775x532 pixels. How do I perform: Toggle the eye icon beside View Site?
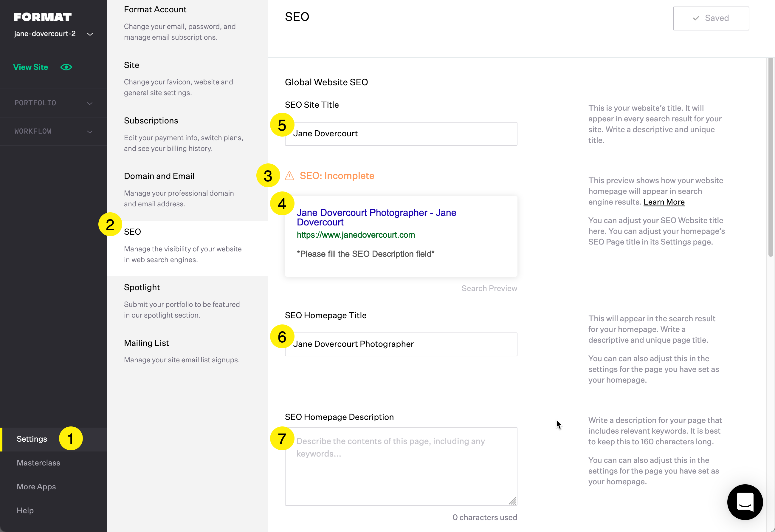click(x=66, y=67)
